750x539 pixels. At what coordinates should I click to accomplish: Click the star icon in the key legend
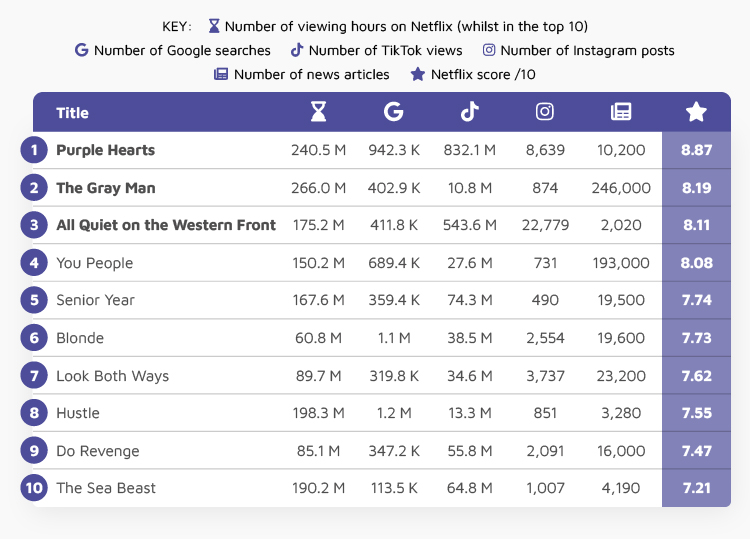click(418, 74)
